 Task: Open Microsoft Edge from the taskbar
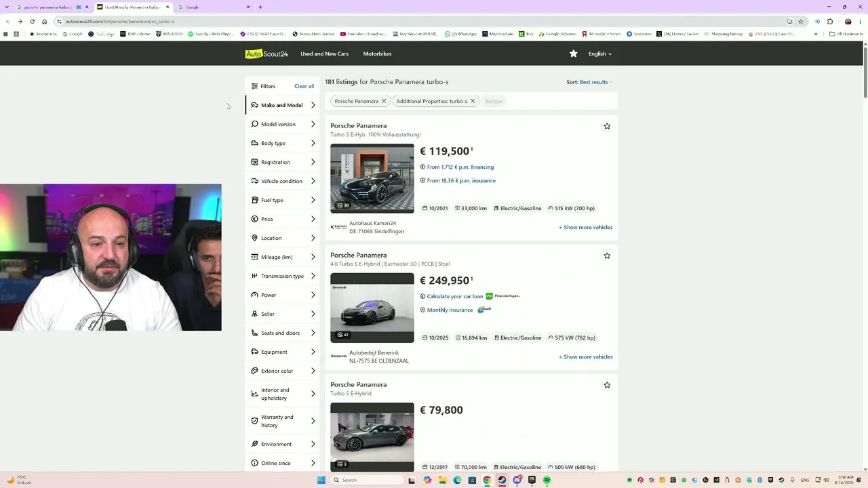(x=457, y=480)
